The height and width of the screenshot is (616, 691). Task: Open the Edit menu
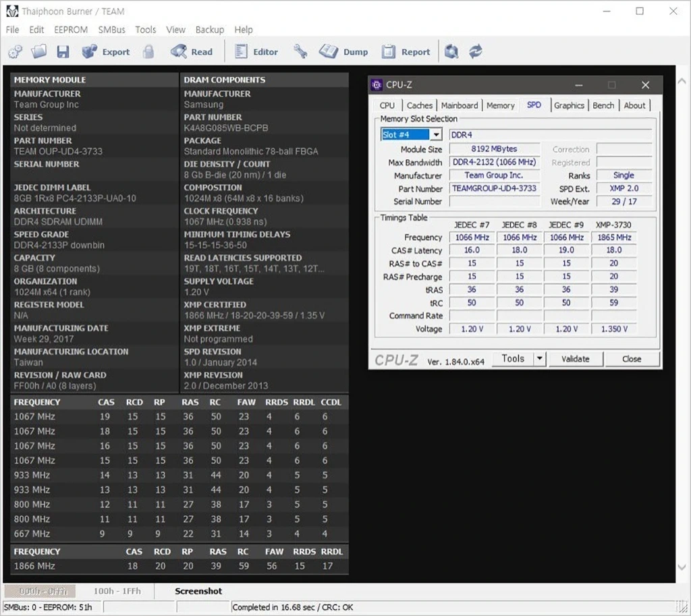[36, 30]
